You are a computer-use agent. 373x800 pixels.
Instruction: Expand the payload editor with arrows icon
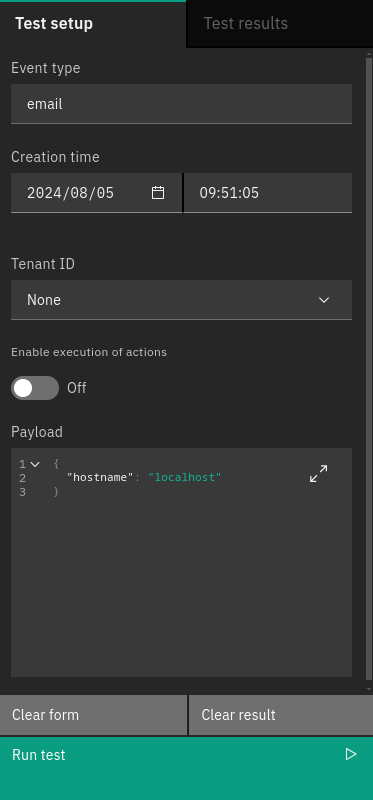318,473
